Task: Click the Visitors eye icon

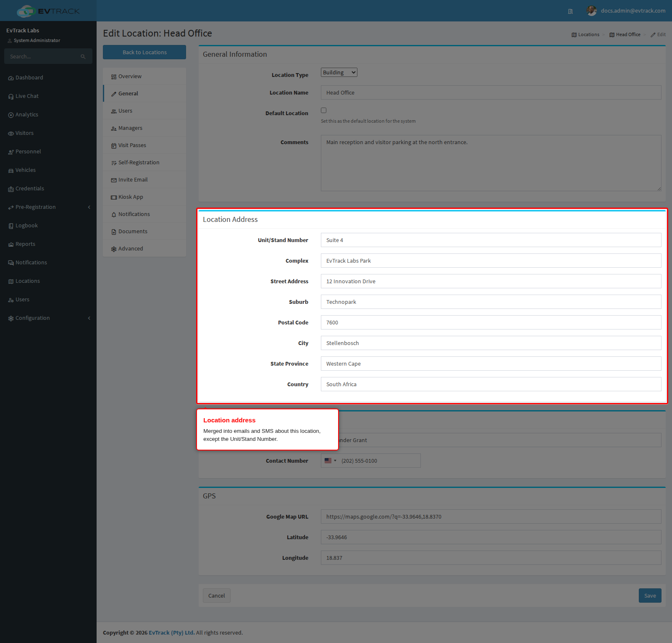Action: (11, 134)
